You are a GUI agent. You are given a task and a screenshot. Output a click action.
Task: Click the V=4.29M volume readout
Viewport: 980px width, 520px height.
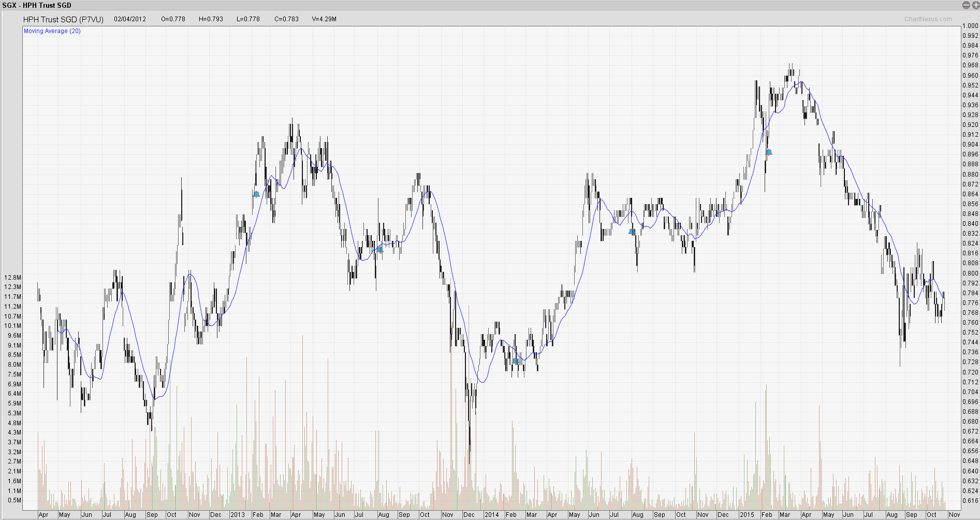324,19
